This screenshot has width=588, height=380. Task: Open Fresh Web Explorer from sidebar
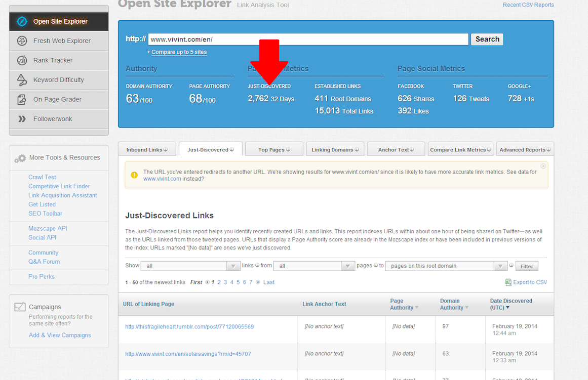click(x=59, y=41)
